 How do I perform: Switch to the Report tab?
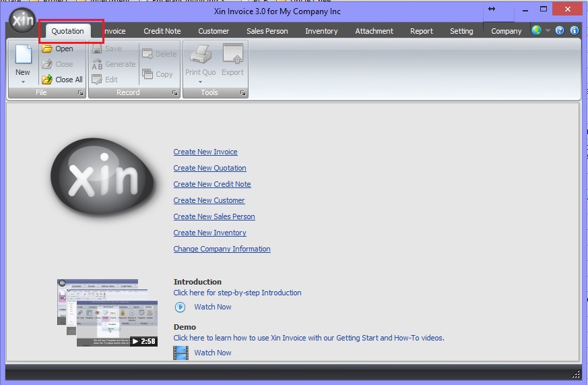tap(422, 31)
